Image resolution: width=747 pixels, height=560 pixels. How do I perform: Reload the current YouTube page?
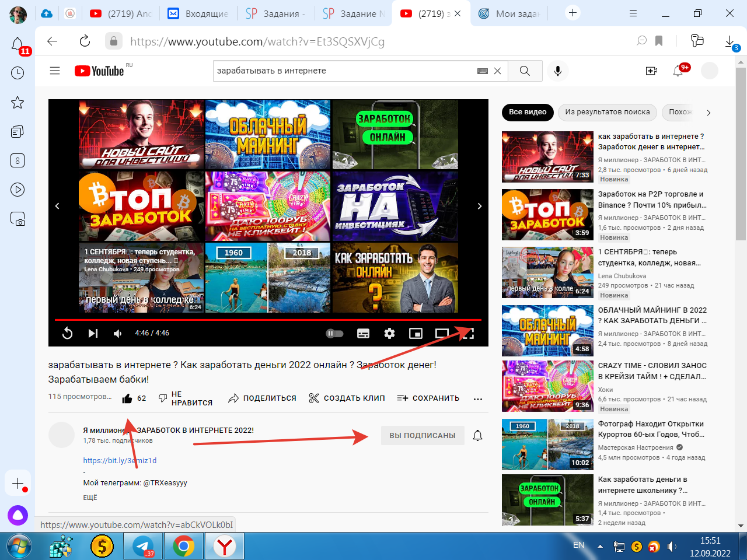point(85,41)
